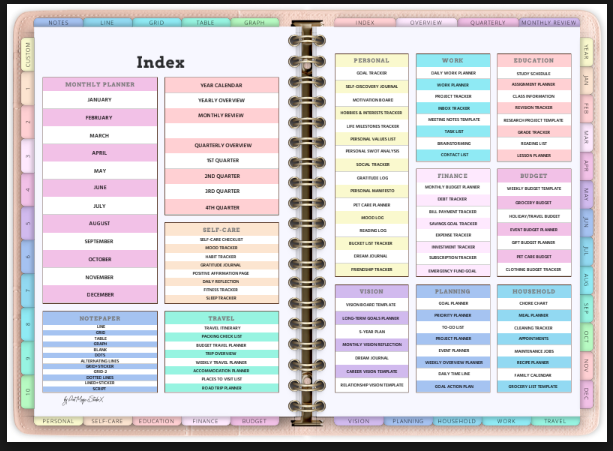Open the FINANCE bottom tab
Viewport: 613px width, 451px height.
[x=205, y=421]
